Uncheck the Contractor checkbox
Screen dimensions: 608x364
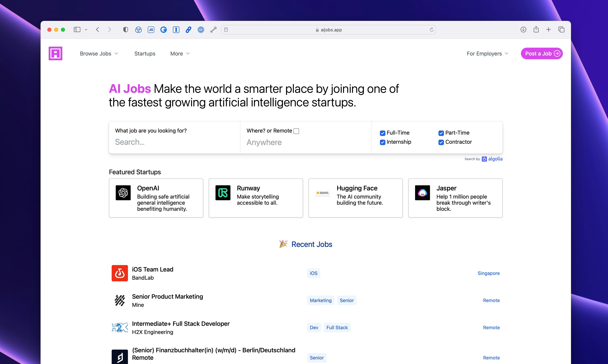point(441,142)
